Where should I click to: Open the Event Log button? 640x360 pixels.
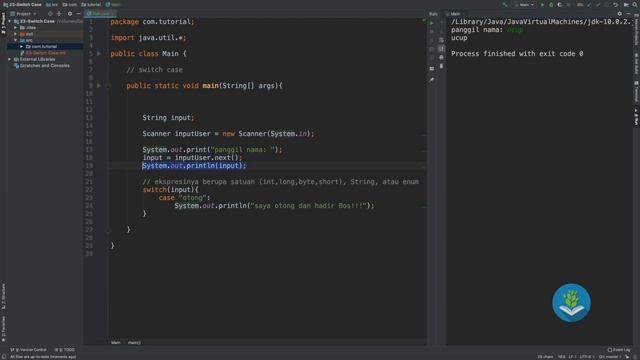point(619,350)
